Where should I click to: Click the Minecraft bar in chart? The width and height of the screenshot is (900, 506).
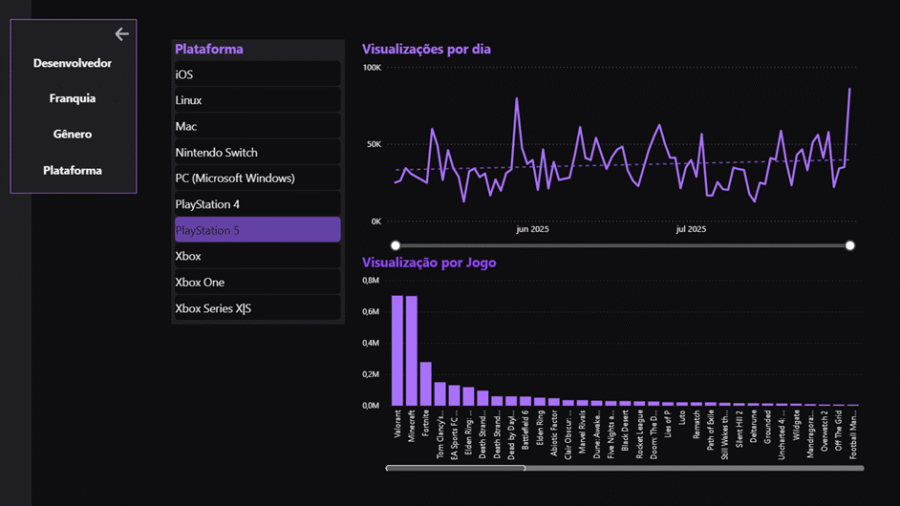[411, 350]
